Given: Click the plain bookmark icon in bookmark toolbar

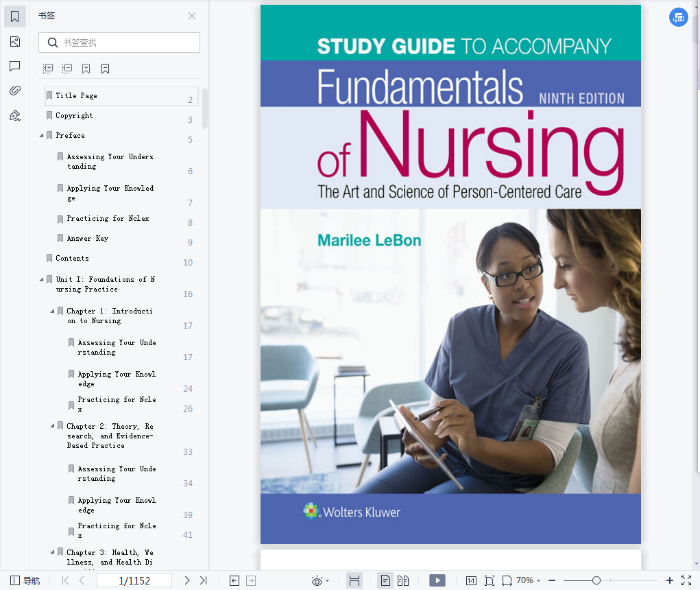Looking at the screenshot, I should coord(106,69).
